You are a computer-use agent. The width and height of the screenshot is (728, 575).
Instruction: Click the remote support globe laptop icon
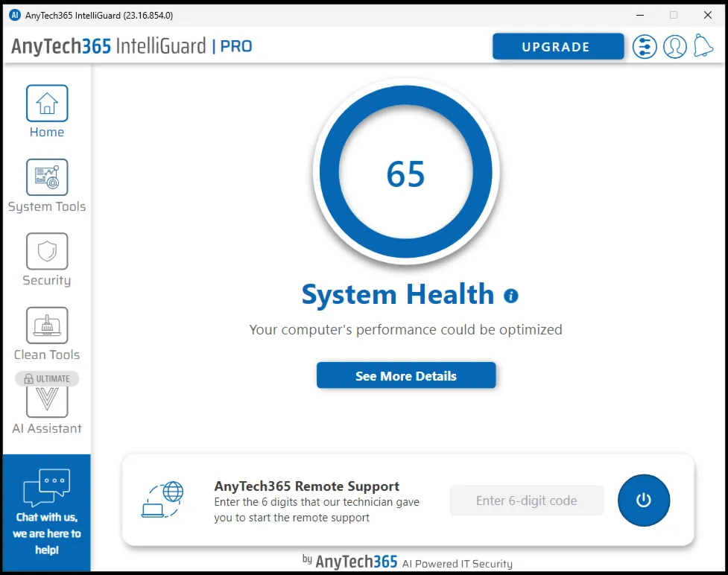click(162, 500)
